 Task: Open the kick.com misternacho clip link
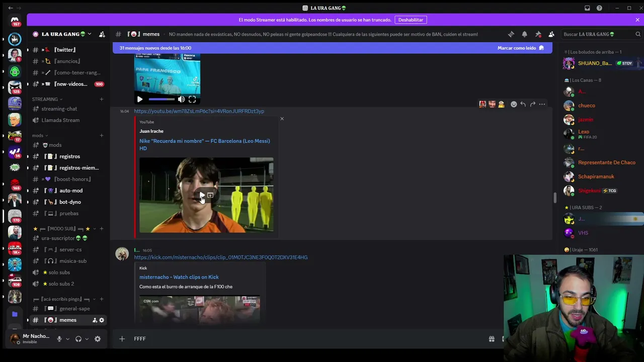[x=221, y=257]
